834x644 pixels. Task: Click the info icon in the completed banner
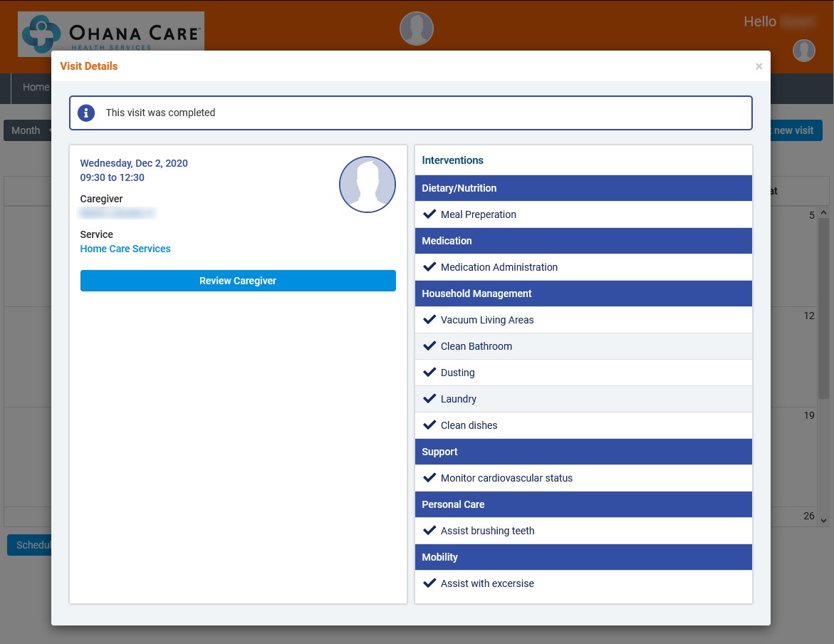click(86, 113)
